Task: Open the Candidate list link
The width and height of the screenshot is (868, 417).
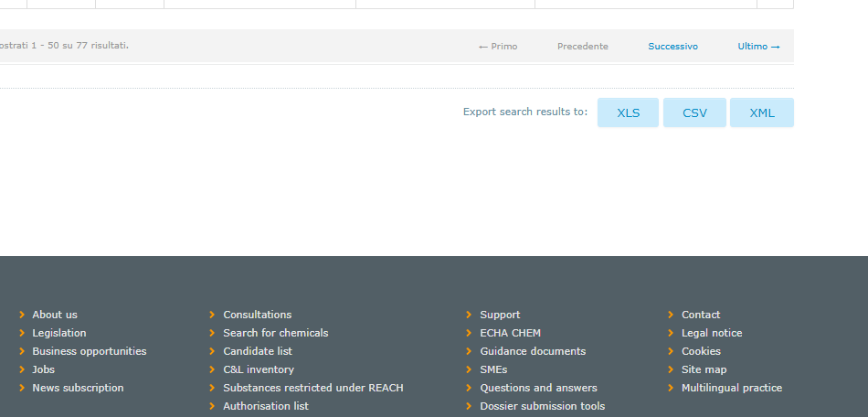Action: pos(258,351)
